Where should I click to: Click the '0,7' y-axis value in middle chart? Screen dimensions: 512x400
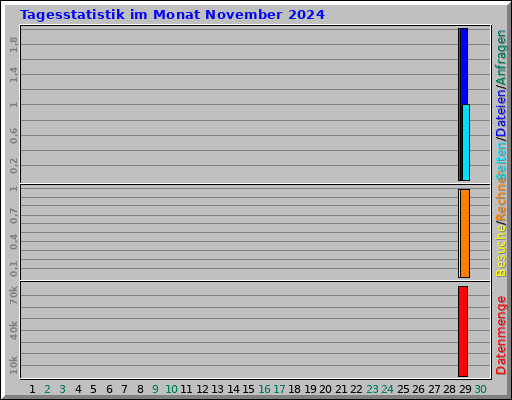(x=13, y=216)
